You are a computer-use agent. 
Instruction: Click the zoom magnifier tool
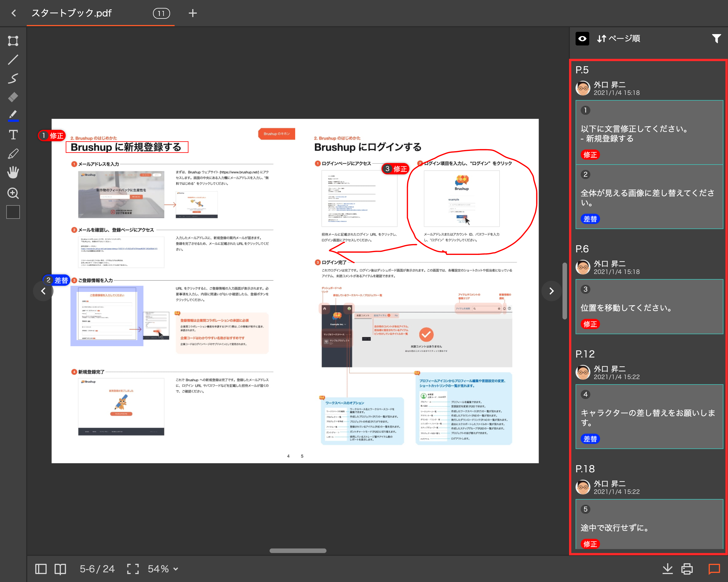13,193
